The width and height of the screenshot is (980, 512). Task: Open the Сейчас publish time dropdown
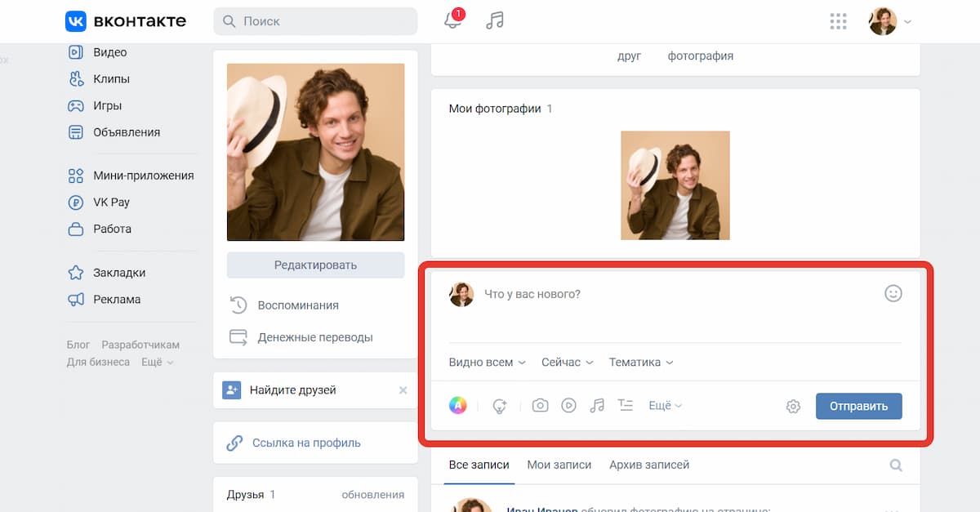coord(567,362)
